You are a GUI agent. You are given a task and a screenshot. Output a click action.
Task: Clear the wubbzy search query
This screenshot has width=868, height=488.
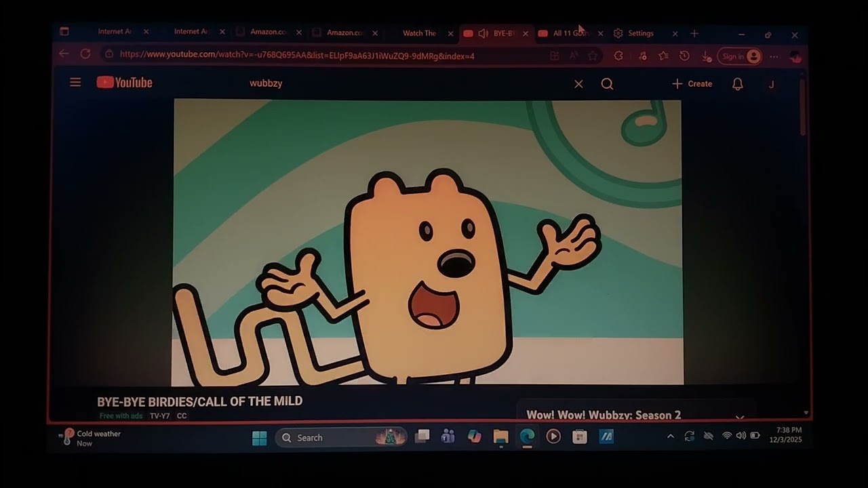[578, 84]
